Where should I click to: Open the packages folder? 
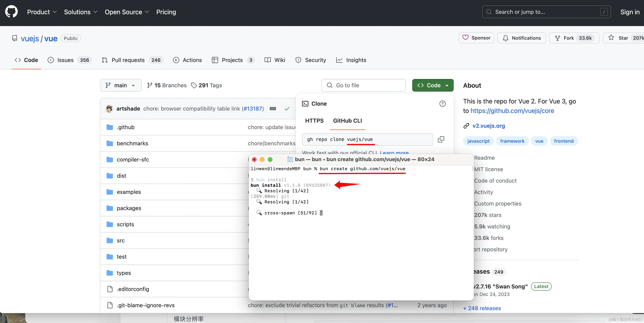coord(129,208)
